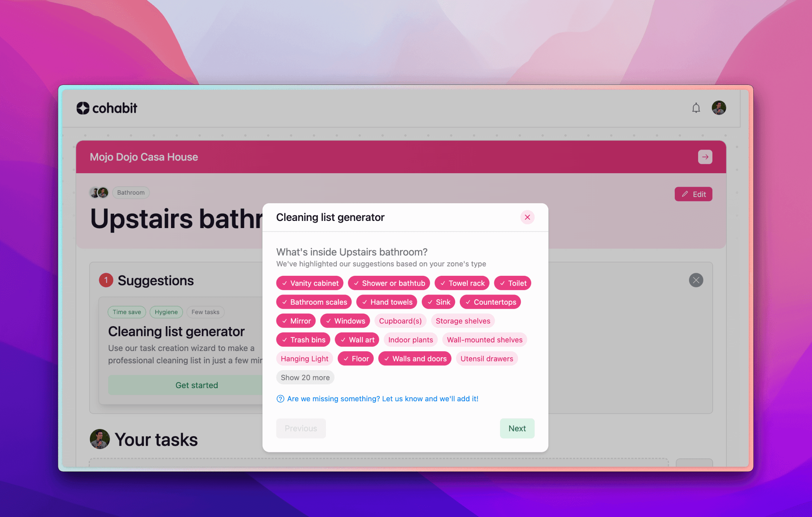Click the arrow icon on Mojo Dojo Casa House banner

coord(705,157)
